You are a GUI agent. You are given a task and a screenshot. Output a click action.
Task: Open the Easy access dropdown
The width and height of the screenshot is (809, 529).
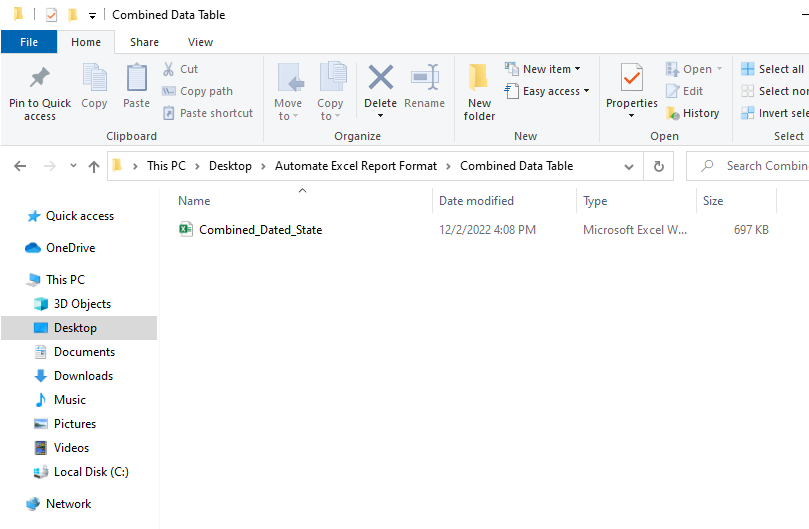click(x=546, y=91)
